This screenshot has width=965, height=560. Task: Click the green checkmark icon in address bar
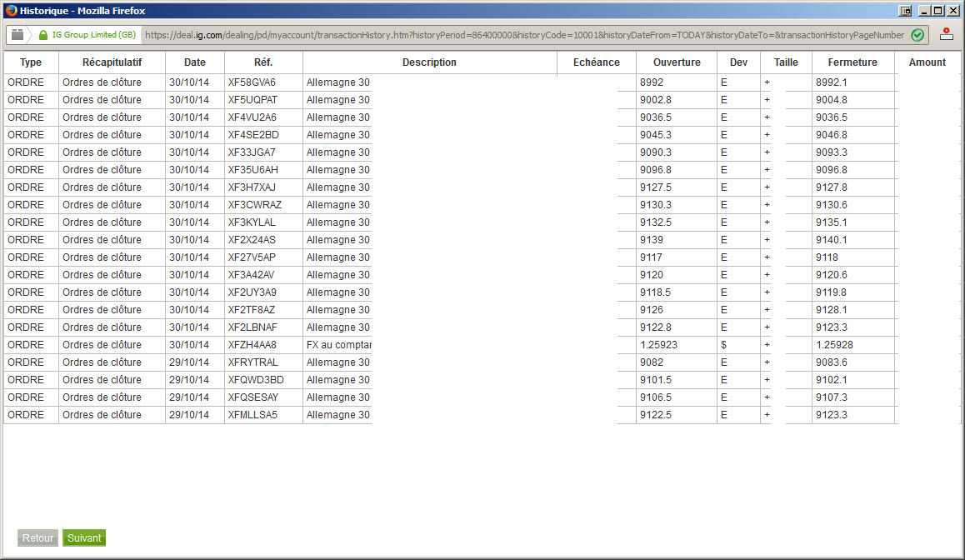[917, 35]
